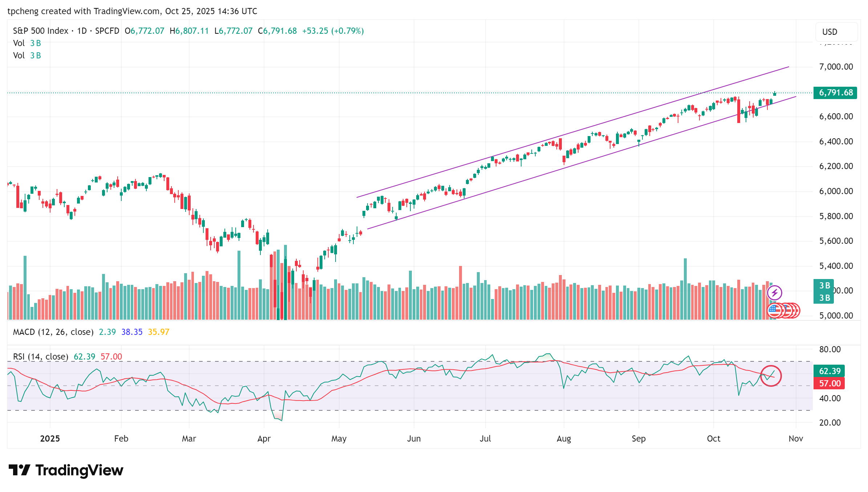Screen dimensions: 868x492
Task: Click the second Vol 3B legend
Action: (x=27, y=56)
